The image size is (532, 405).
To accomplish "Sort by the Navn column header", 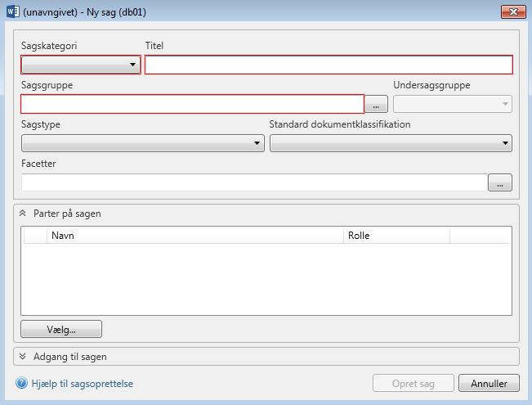I will (195, 236).
